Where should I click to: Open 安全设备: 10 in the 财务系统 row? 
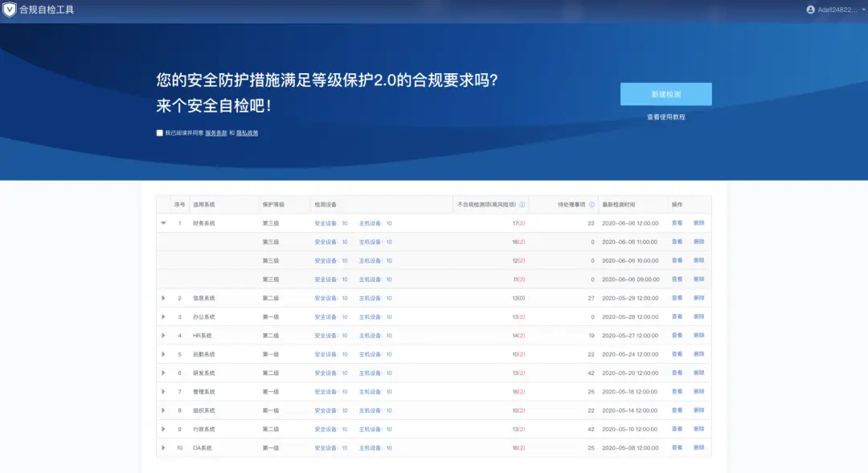tap(331, 223)
